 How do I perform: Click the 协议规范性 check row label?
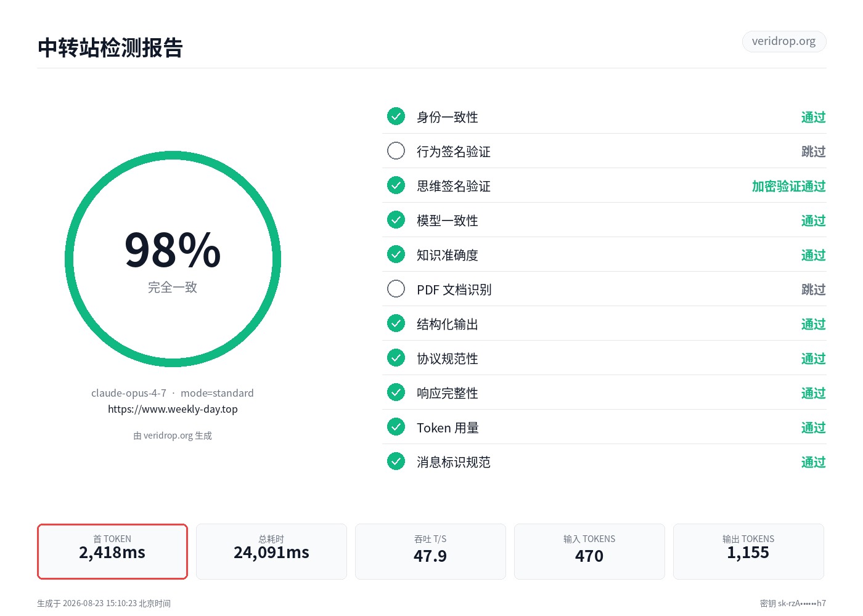[448, 359]
